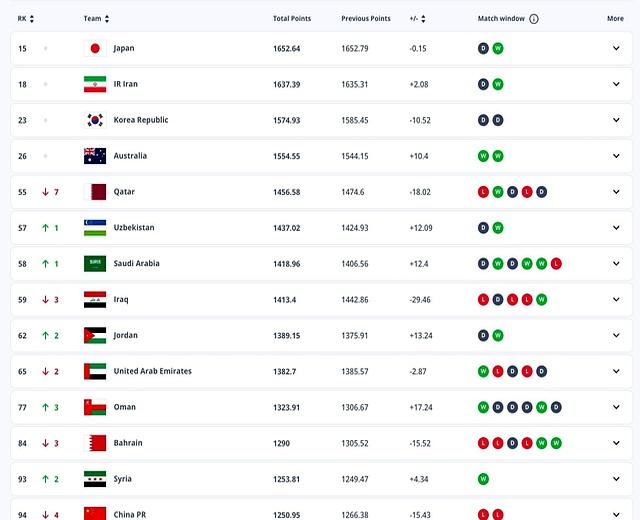This screenshot has width=640, height=520.
Task: Click the IR Iran ranking row
Action: 321,84
